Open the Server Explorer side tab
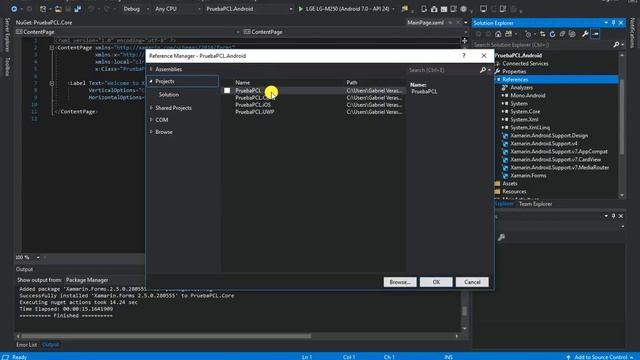The image size is (640, 360). [x=7, y=35]
